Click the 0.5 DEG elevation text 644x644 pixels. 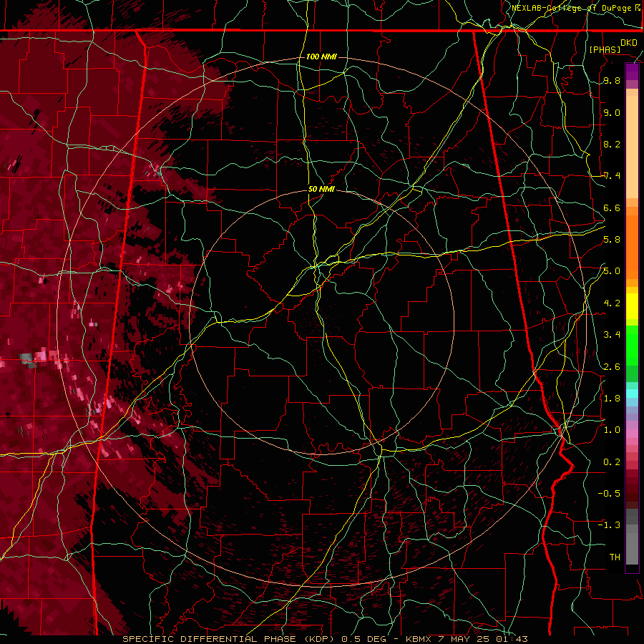click(x=364, y=639)
